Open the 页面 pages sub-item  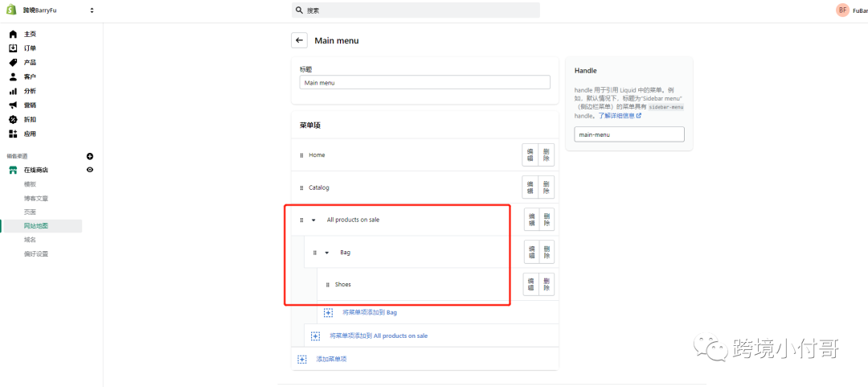(30, 212)
